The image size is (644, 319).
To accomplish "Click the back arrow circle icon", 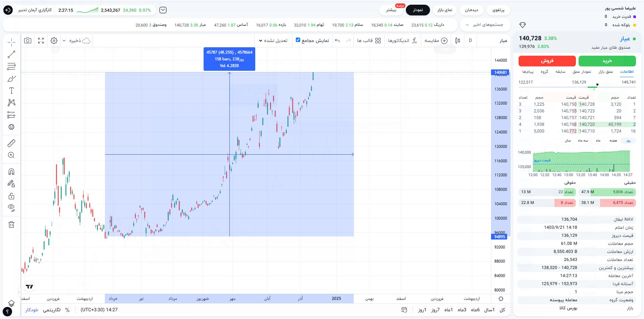I will click(8, 10).
